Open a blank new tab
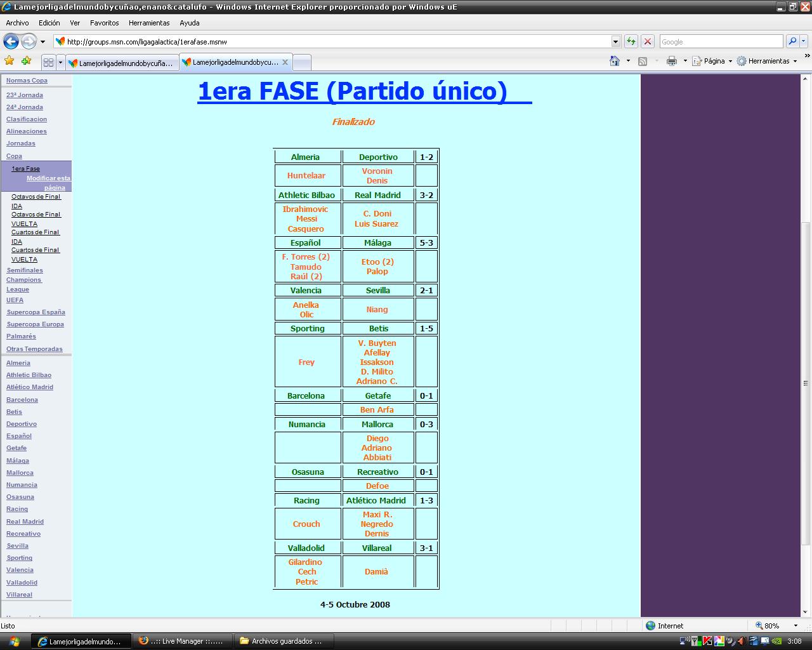This screenshot has height=650, width=812. [302, 62]
